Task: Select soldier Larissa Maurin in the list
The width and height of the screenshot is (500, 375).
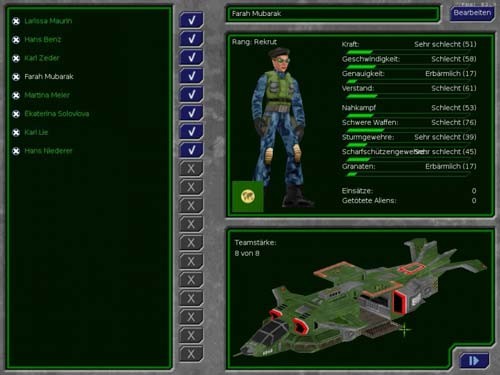Action: (x=48, y=21)
